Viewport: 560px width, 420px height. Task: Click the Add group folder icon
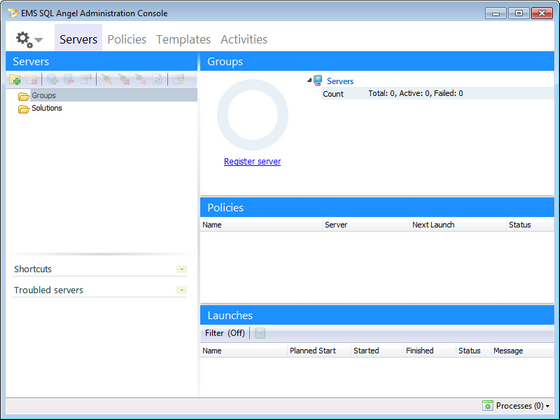click(x=15, y=79)
